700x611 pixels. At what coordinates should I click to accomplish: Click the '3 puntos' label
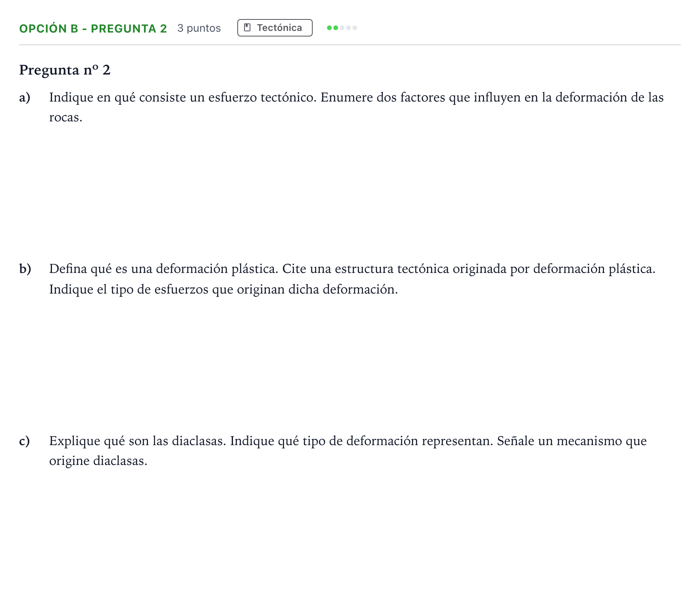199,28
